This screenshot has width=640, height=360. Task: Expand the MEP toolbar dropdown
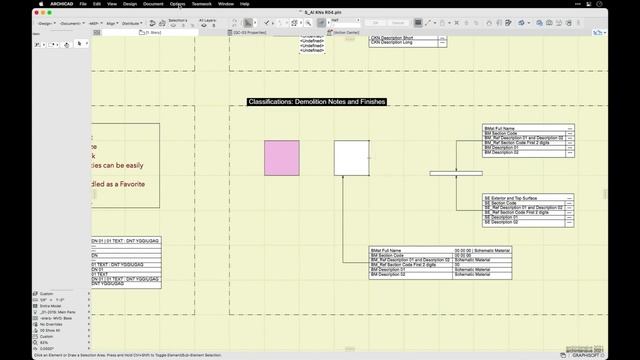click(x=96, y=23)
